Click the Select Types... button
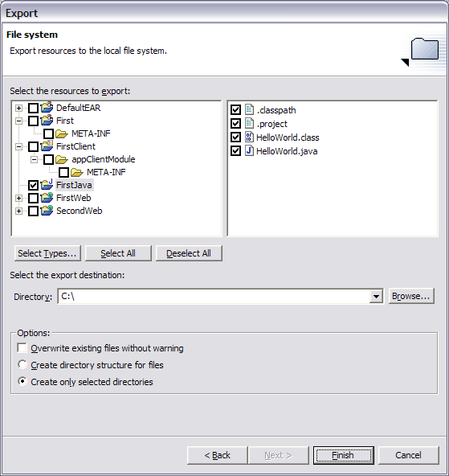Screen dimensions: 449x476 [x=47, y=253]
